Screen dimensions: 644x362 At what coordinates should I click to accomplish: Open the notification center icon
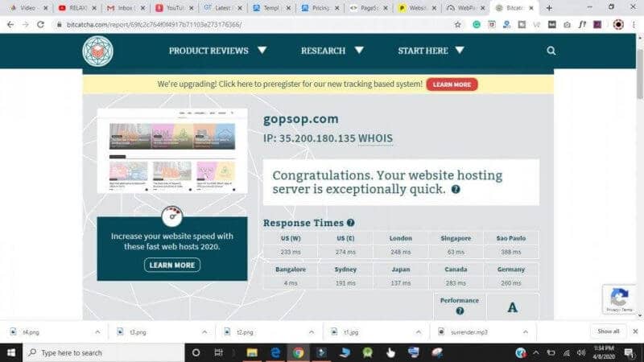click(x=630, y=352)
